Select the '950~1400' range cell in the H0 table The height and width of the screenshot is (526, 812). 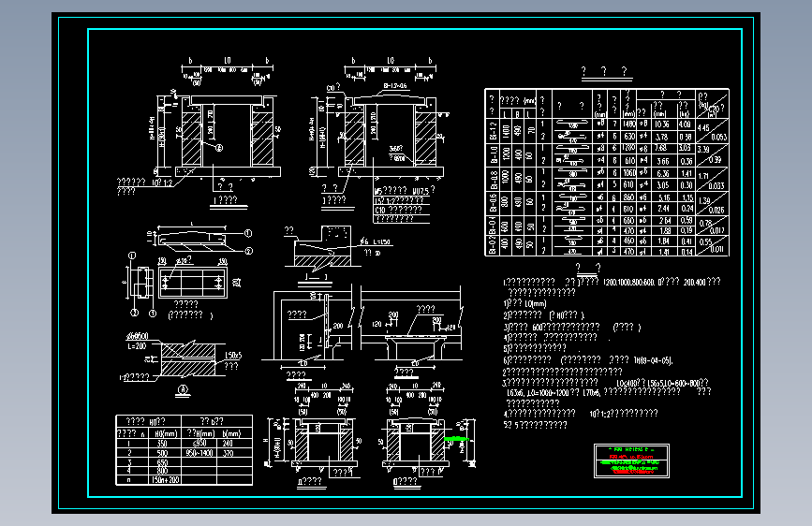[x=199, y=453]
